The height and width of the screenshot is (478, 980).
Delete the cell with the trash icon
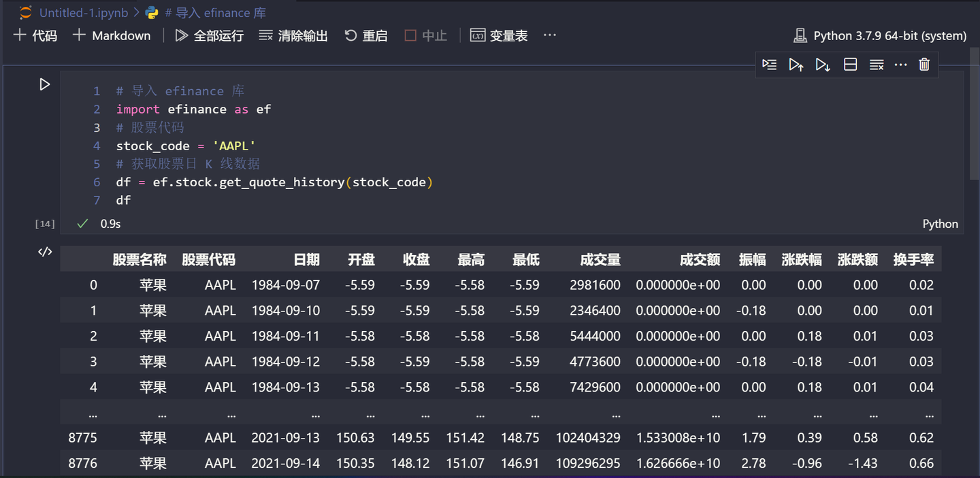click(924, 64)
